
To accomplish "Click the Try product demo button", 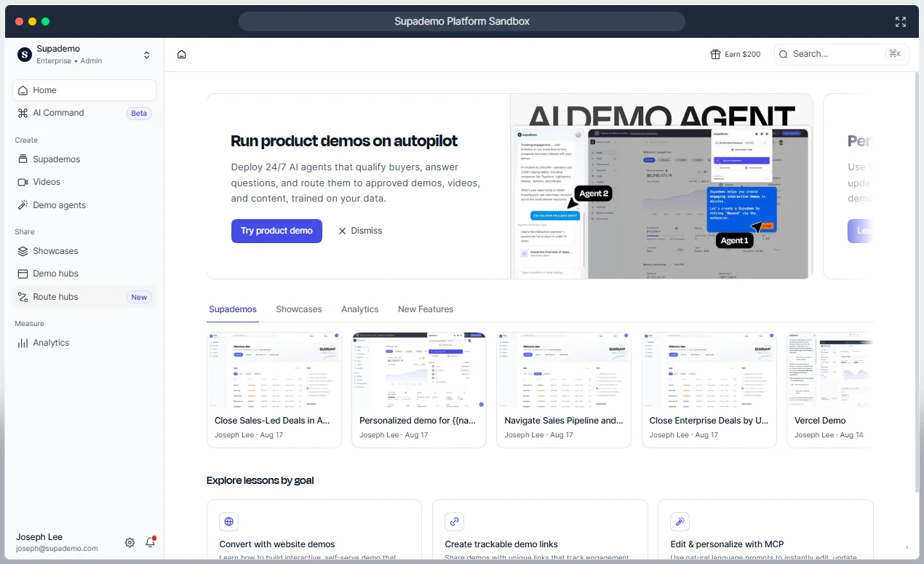I will (x=276, y=231).
